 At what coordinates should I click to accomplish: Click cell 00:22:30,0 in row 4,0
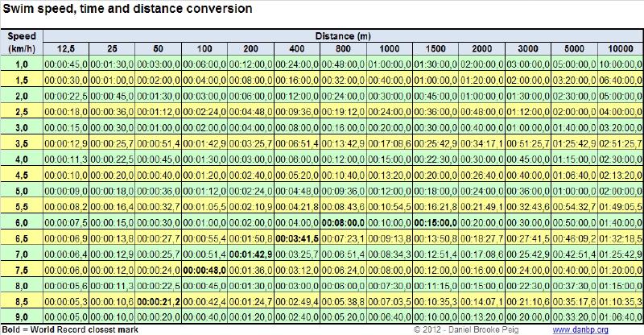436,159
